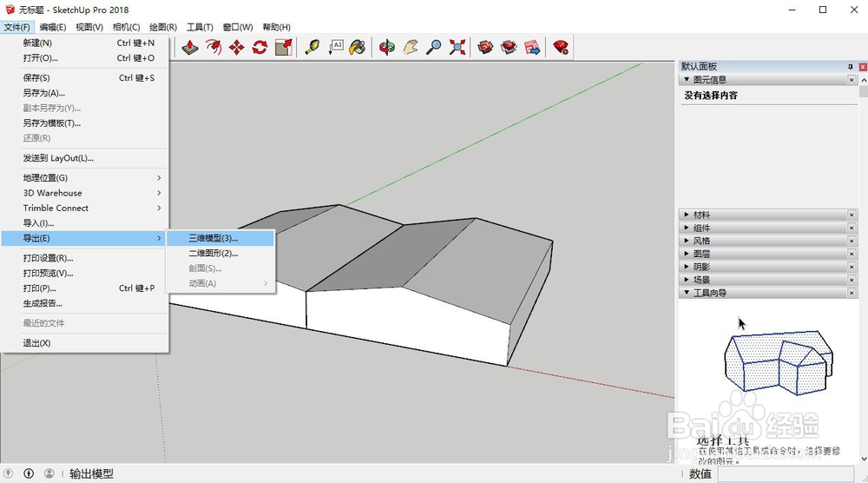Viewport: 868px width, 483px height.
Task: Open the Tools menu
Action: (200, 27)
